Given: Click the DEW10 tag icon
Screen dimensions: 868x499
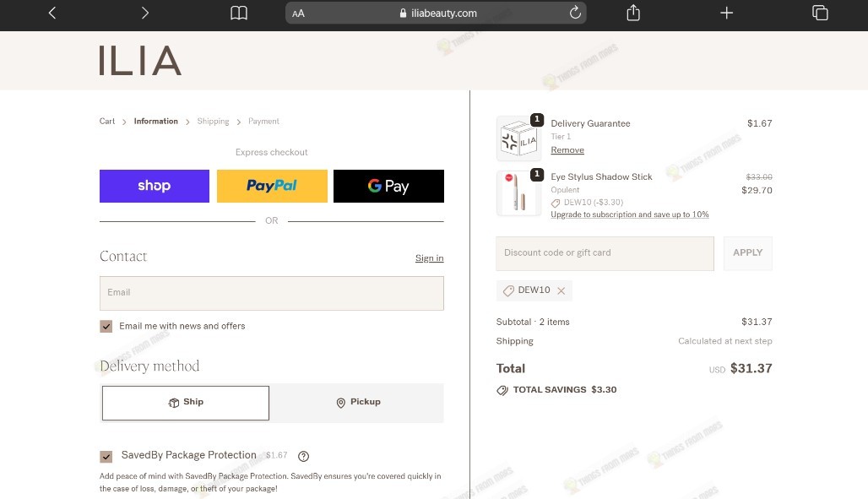Looking at the screenshot, I should tap(508, 290).
